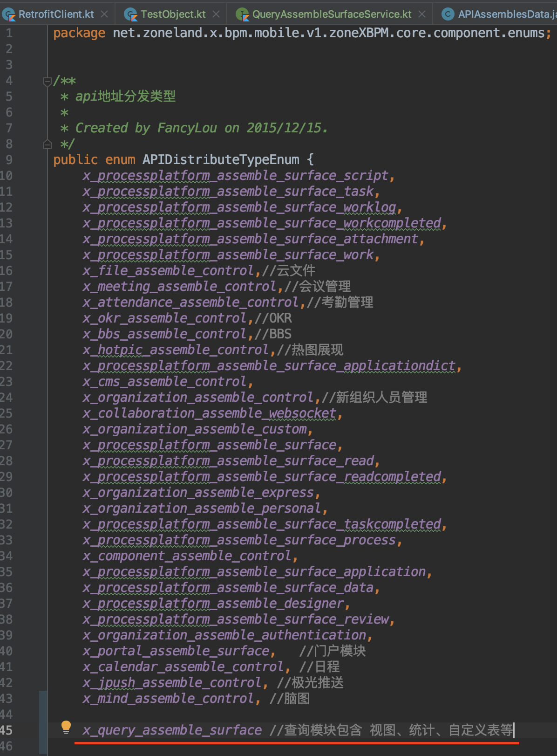Close the RetrofitClient.kt tab
Image resolution: width=557 pixels, height=756 pixels.
tap(105, 14)
